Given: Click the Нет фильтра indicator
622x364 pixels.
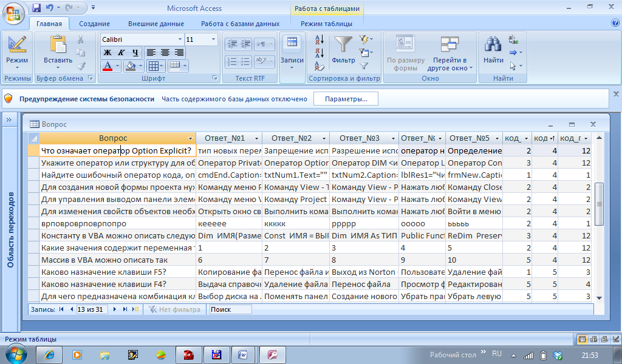Looking at the screenshot, I should 174,309.
